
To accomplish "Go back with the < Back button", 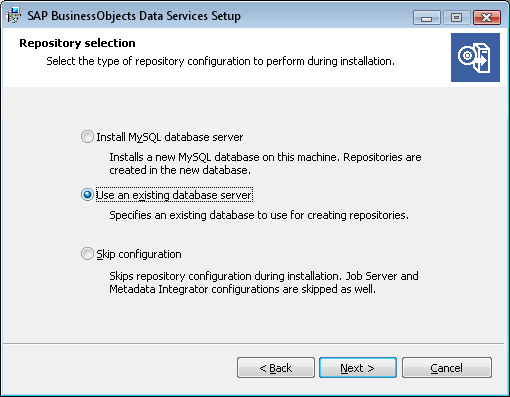I will (x=276, y=368).
